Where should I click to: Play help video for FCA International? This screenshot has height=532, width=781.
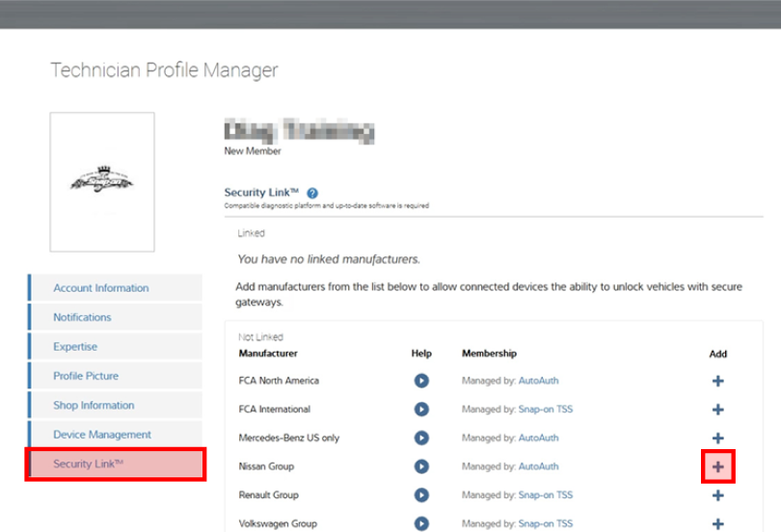click(421, 409)
